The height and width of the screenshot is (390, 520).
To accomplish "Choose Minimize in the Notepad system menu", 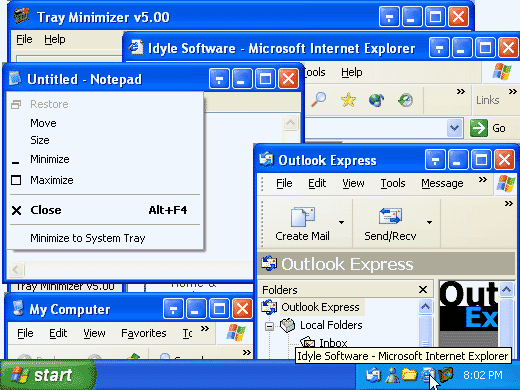I will [105, 159].
